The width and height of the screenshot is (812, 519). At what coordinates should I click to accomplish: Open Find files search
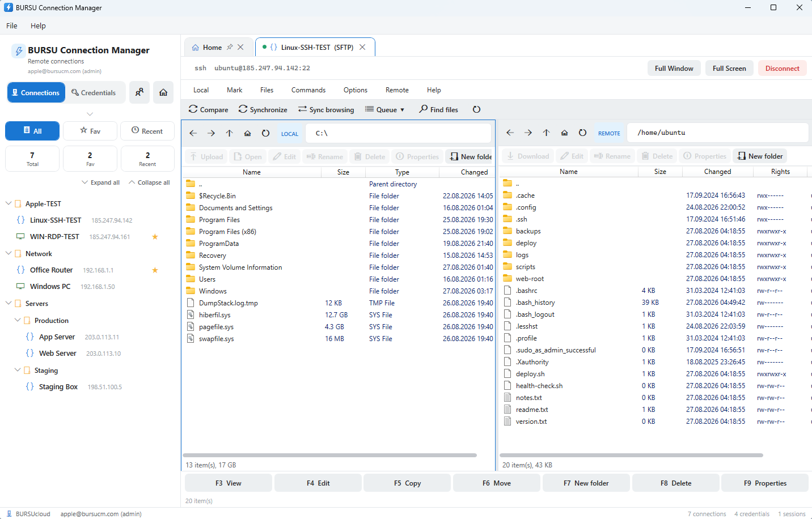(x=439, y=109)
